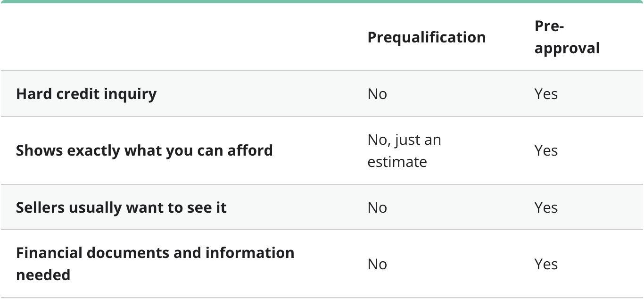
Task: Click the word 'estimate' in the table
Action: point(397,162)
